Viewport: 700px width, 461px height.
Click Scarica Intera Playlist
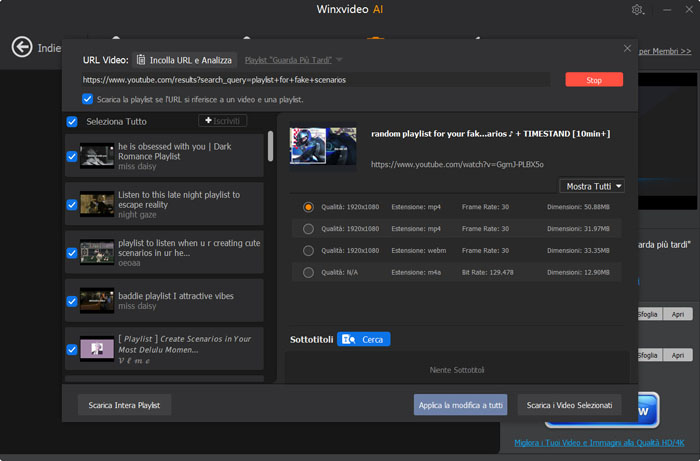(x=124, y=405)
